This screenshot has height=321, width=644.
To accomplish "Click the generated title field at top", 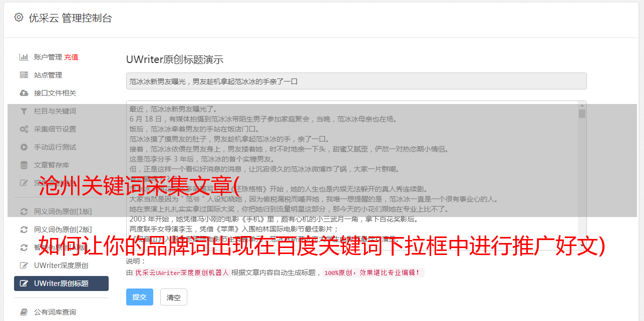I will [x=356, y=81].
